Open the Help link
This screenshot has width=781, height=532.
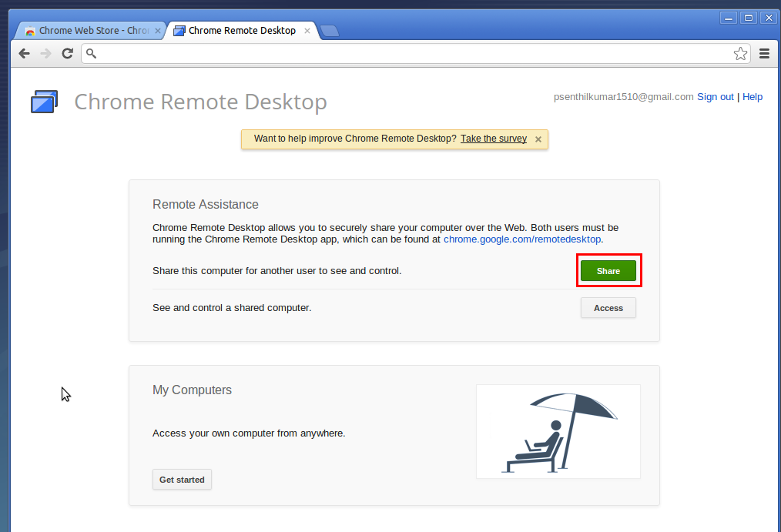pyautogui.click(x=752, y=97)
